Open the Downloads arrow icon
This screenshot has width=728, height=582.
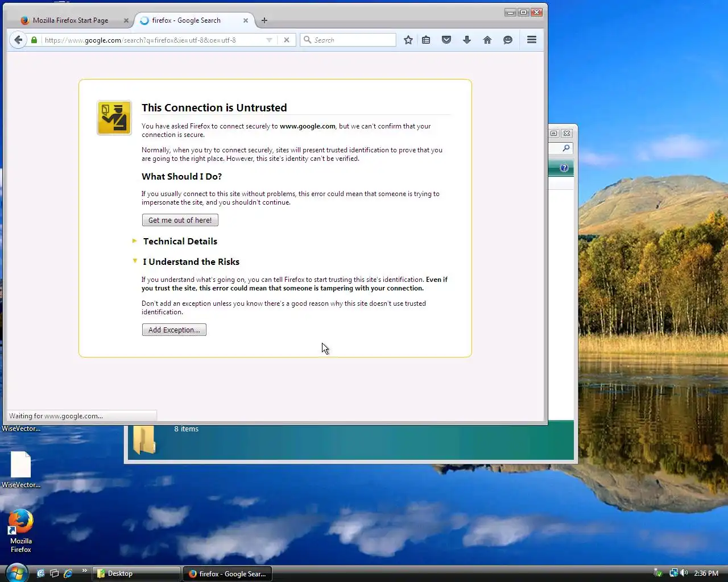coord(467,40)
